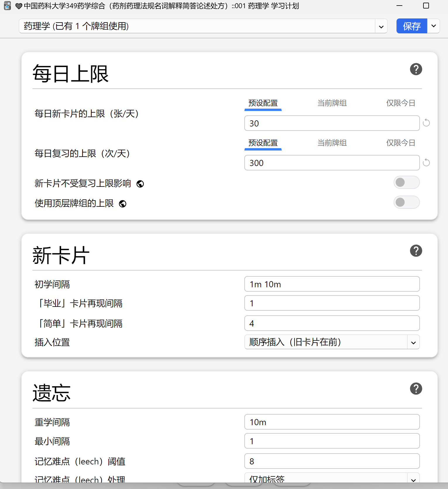Select 当前牌组 tab for daily review limit
Screen dimensions: 448x489
coord(332,143)
